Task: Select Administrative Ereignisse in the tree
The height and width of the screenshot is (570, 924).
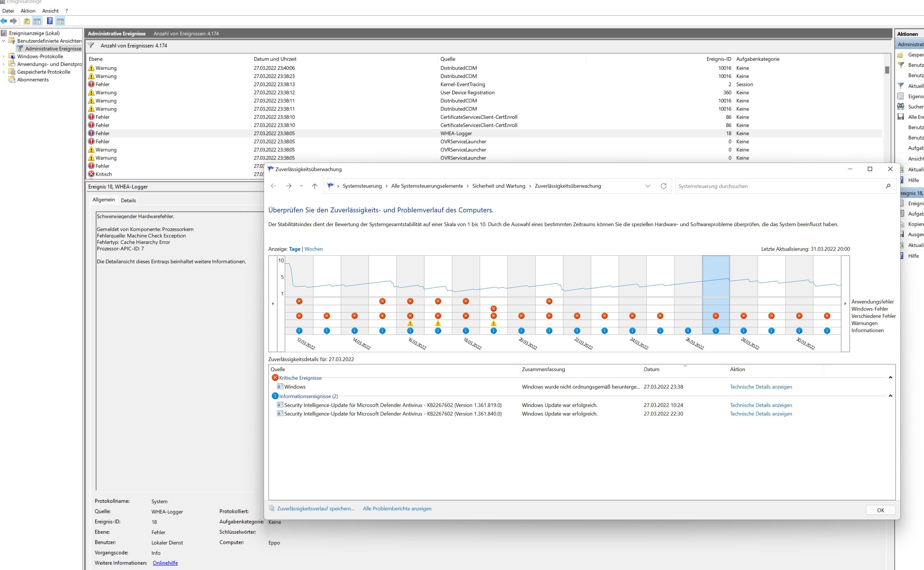Action: click(53, 49)
